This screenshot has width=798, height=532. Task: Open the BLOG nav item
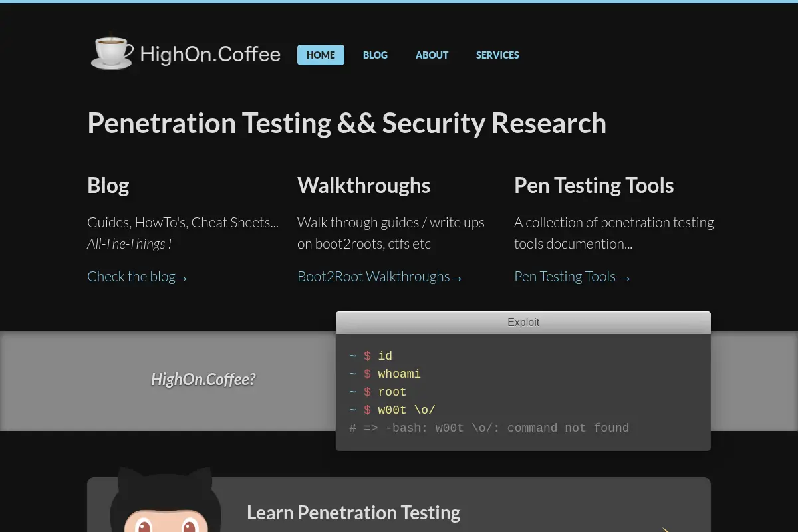375,55
